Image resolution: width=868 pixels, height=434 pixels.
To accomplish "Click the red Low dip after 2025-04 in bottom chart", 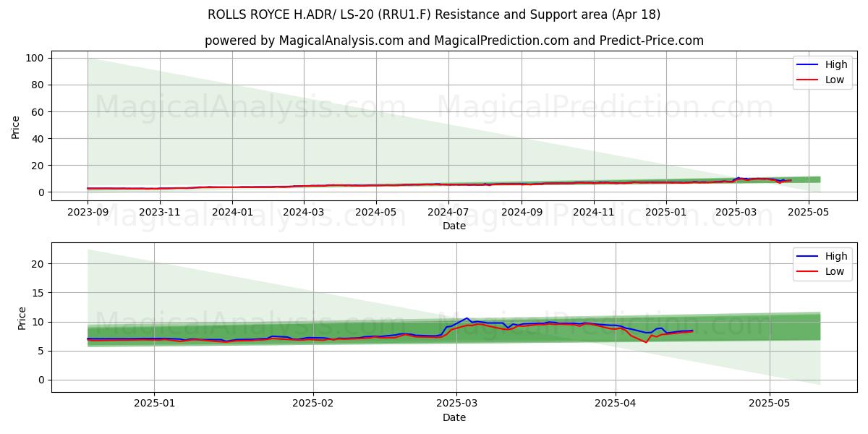I will pos(646,341).
